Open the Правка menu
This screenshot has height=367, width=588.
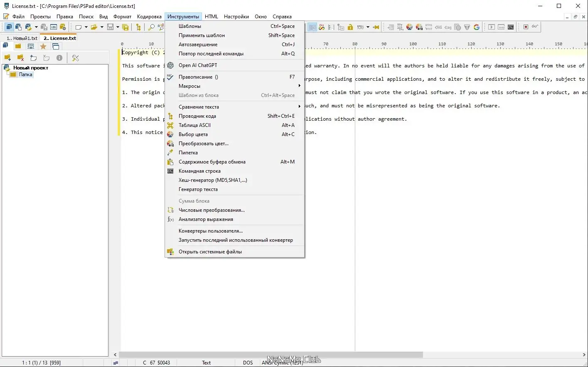(65, 17)
